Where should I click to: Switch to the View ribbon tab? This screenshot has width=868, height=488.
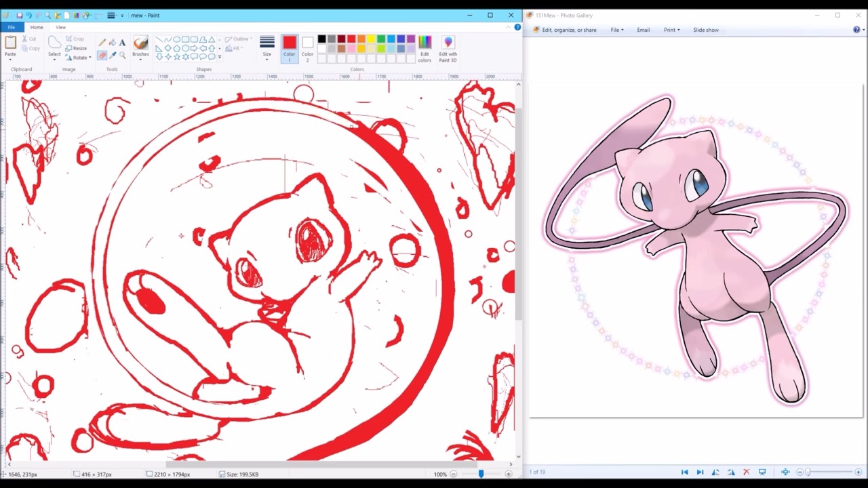[x=61, y=27]
